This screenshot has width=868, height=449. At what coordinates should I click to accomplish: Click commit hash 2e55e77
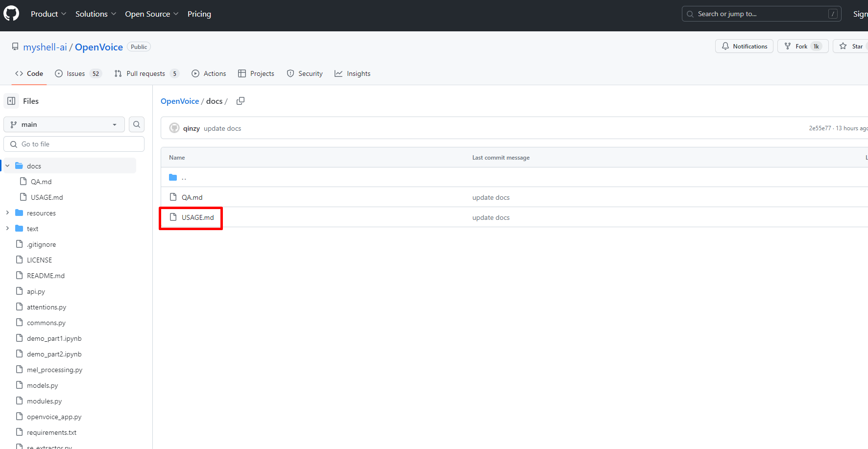pyautogui.click(x=820, y=128)
